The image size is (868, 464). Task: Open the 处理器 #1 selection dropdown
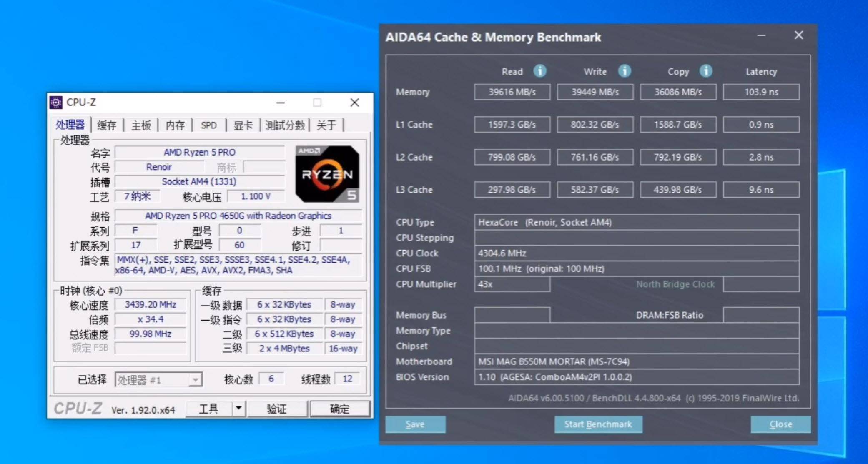[x=196, y=379]
